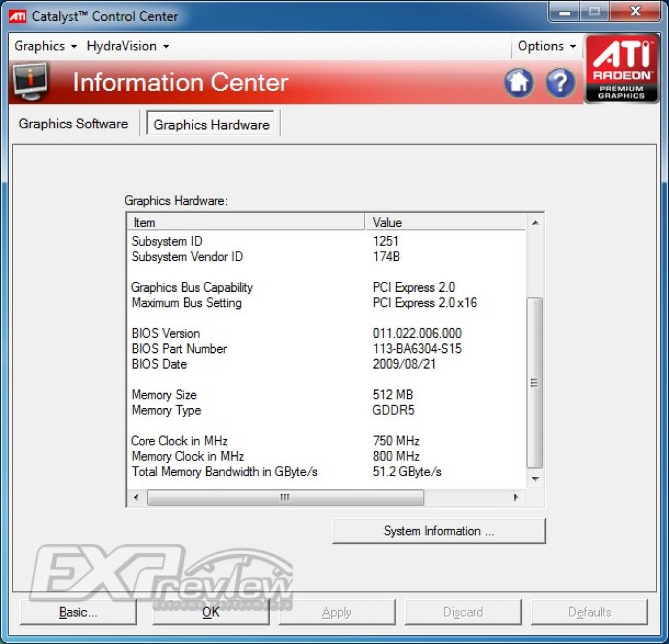Click the value 2009/08/21
This screenshot has height=644, width=669.
pos(404,364)
